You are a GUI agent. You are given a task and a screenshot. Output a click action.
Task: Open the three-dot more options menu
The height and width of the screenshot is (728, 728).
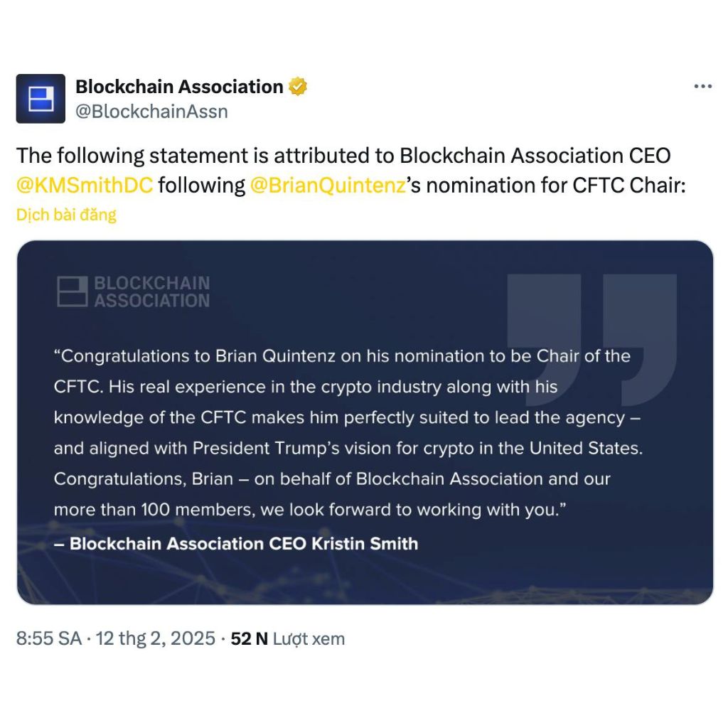pyautogui.click(x=702, y=86)
